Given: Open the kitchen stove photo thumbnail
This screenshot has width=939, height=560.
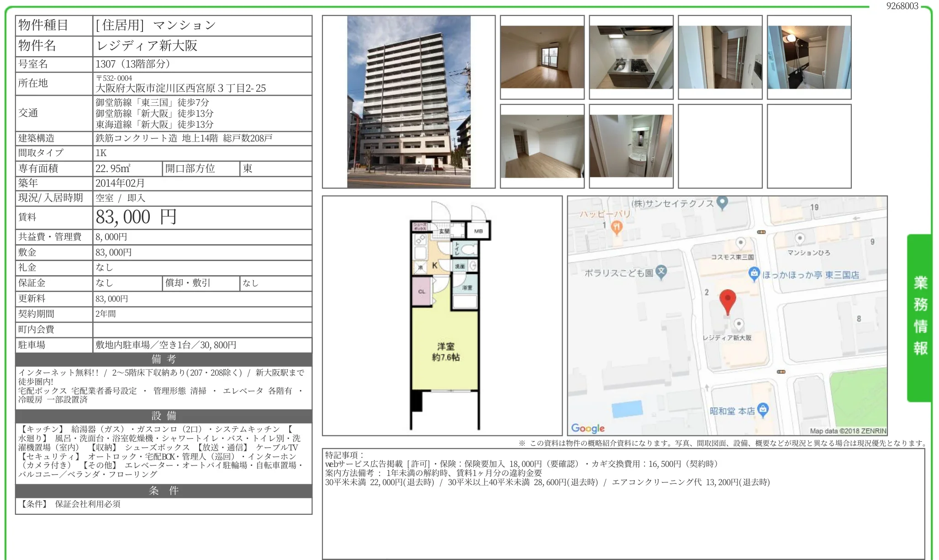Looking at the screenshot, I should coord(631,57).
